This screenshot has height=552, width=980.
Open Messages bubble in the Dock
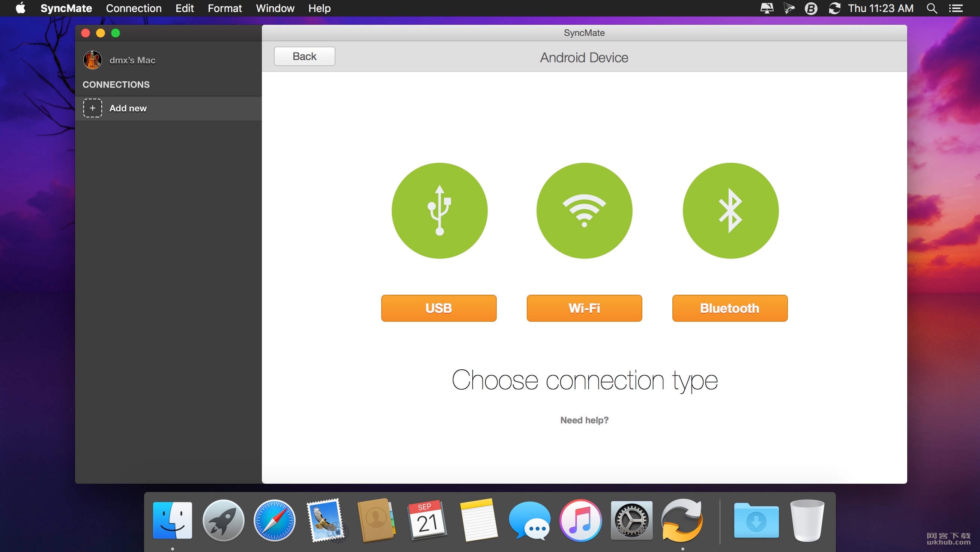click(529, 520)
